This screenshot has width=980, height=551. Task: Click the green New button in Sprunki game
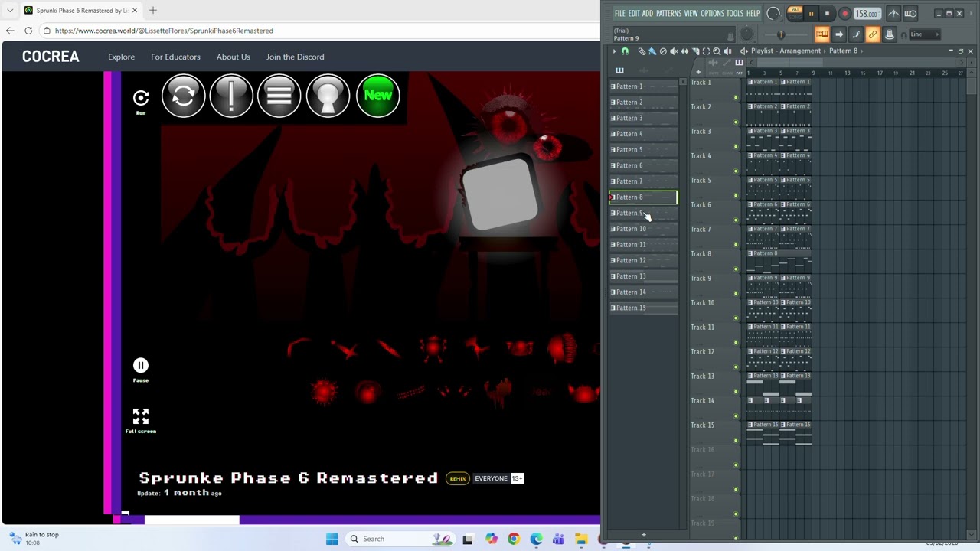click(x=377, y=96)
